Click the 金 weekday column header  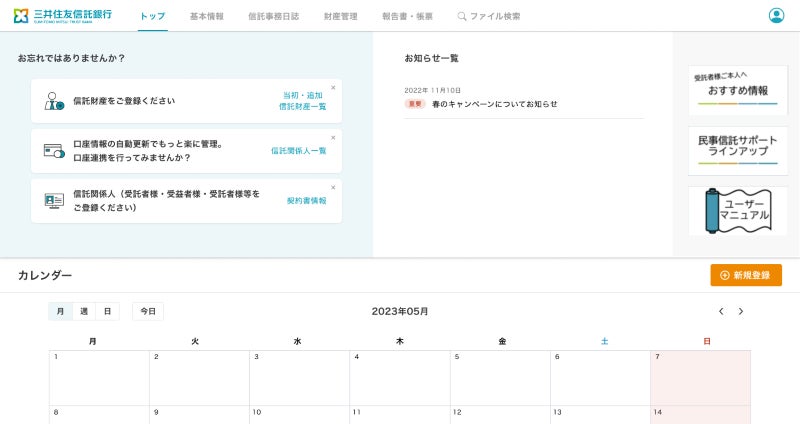click(503, 341)
